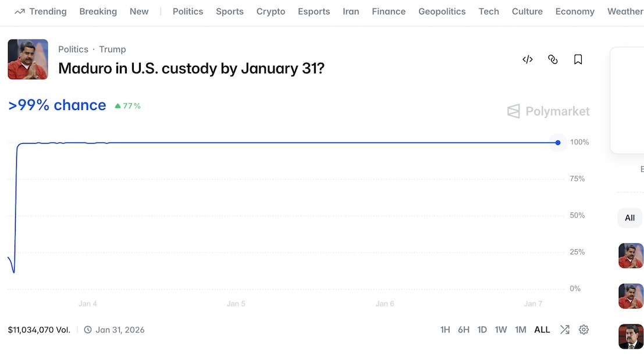Click the latest data point on the chart
Screen dimensions: 644x358
557,142
